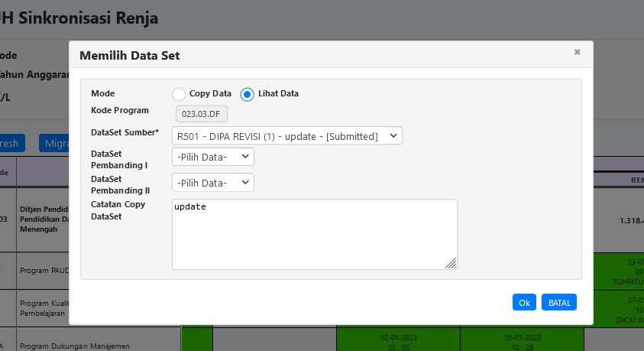Screen dimensions: 644x351
Task: Click the textarea resize handle corner
Action: click(451, 263)
